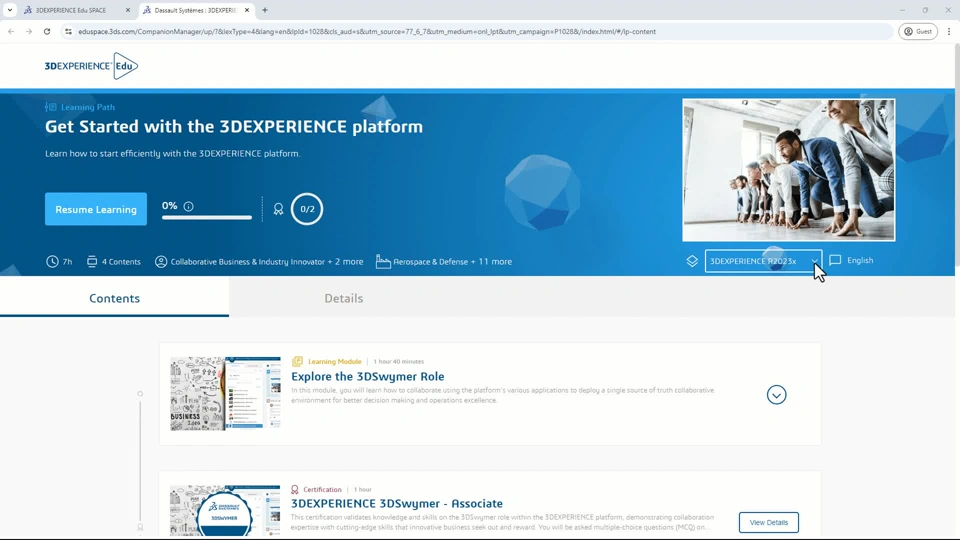
Task: Click the Explore the 3DSwymer Role thumbnail
Action: point(225,394)
